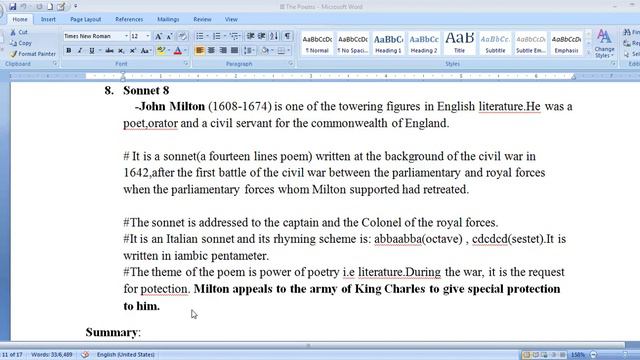The image size is (640, 360).
Task: Open the Font dialog launcher
Action: click(x=186, y=64)
